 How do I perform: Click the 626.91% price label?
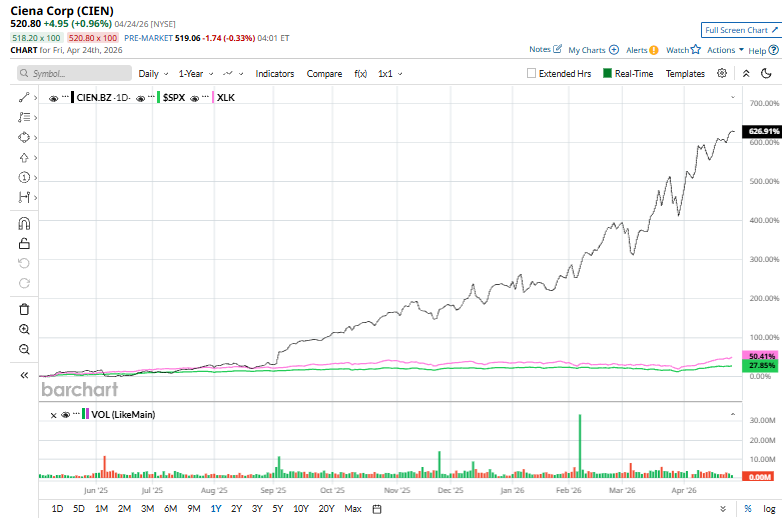[x=761, y=131]
